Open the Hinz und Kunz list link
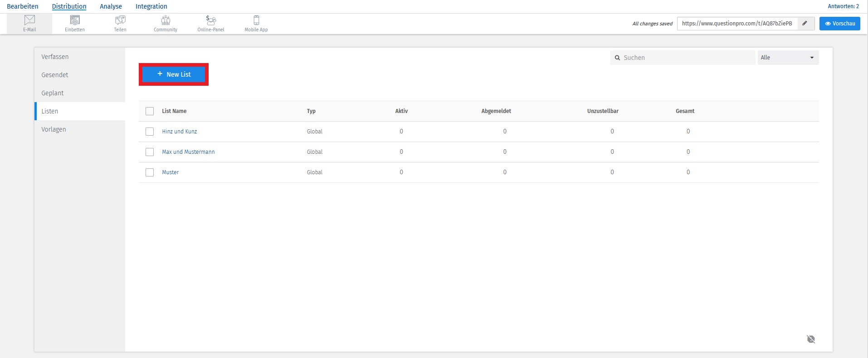The width and height of the screenshot is (868, 358). [x=180, y=132]
